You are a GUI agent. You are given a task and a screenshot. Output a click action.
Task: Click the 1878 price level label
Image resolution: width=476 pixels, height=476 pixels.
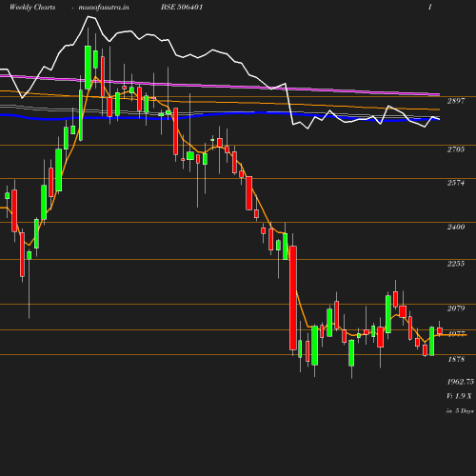pyautogui.click(x=456, y=359)
